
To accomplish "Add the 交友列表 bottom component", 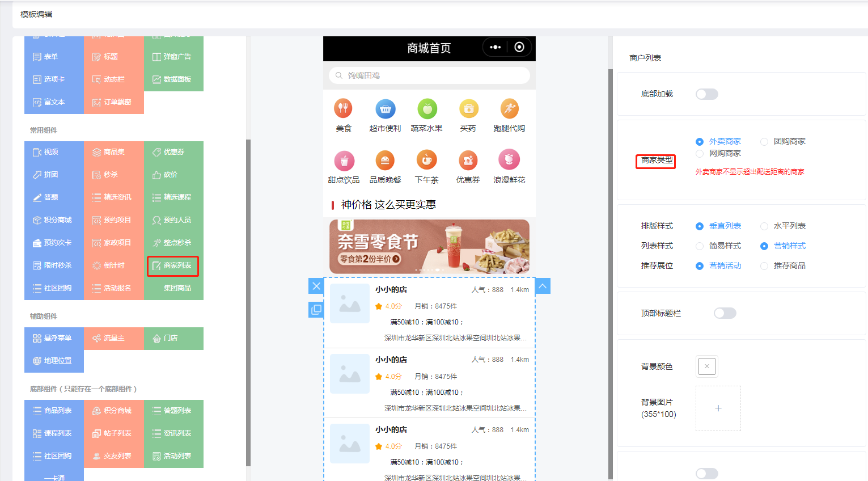I will (113, 456).
